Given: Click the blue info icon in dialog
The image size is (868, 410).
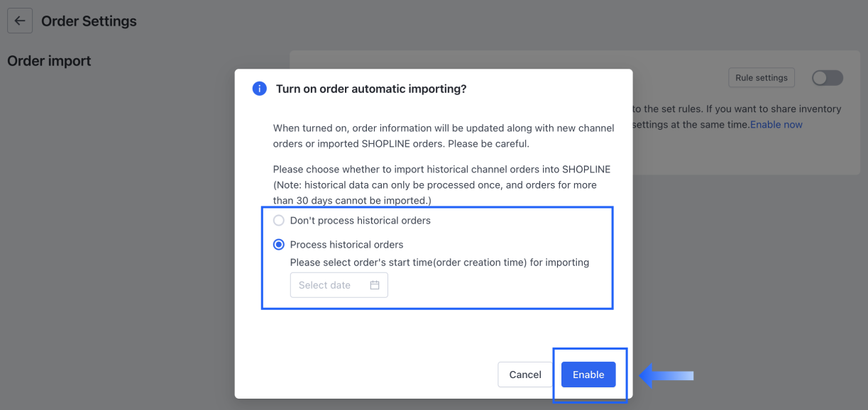Looking at the screenshot, I should [260, 89].
